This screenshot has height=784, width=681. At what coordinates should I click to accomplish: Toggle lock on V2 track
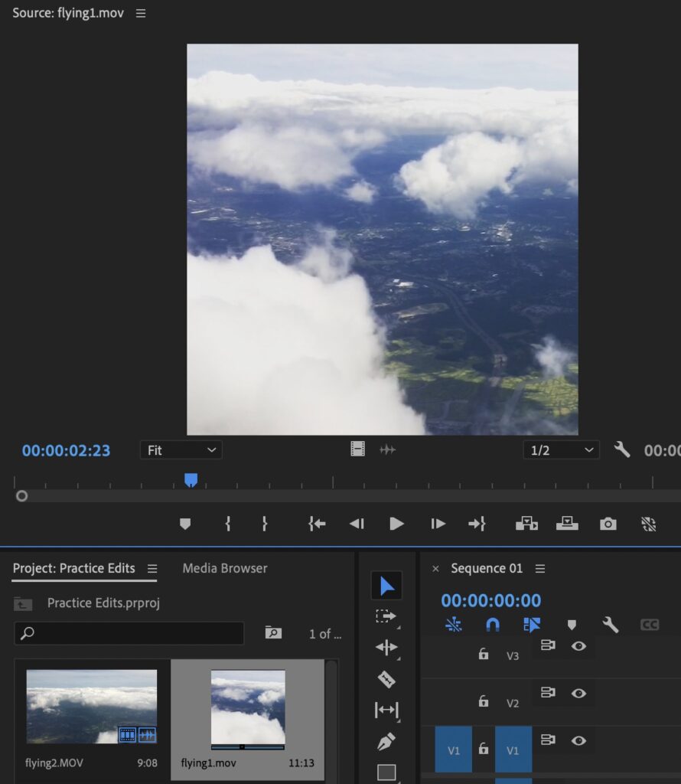(x=483, y=701)
